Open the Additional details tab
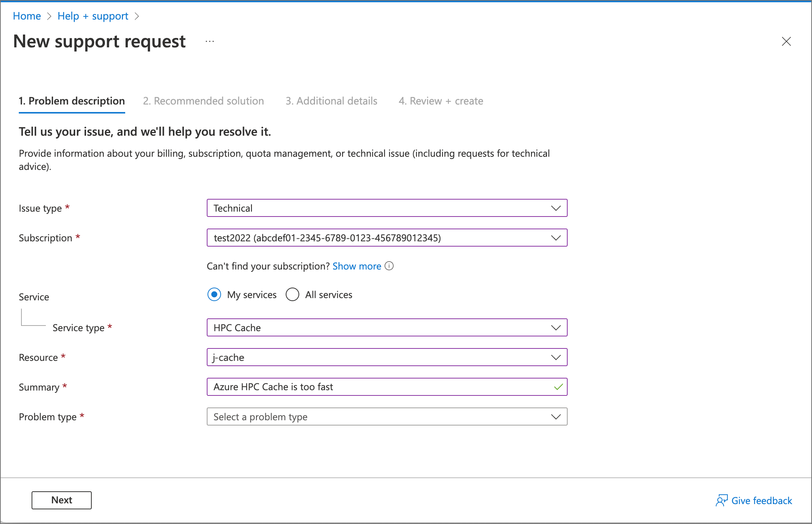Screen dimensions: 812x524 (x=331, y=101)
